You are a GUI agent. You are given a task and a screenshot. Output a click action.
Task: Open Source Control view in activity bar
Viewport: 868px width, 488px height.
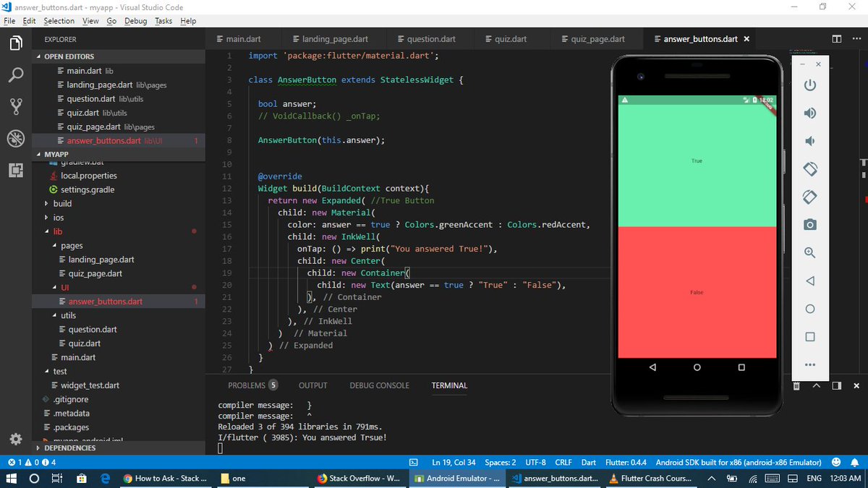(15, 106)
